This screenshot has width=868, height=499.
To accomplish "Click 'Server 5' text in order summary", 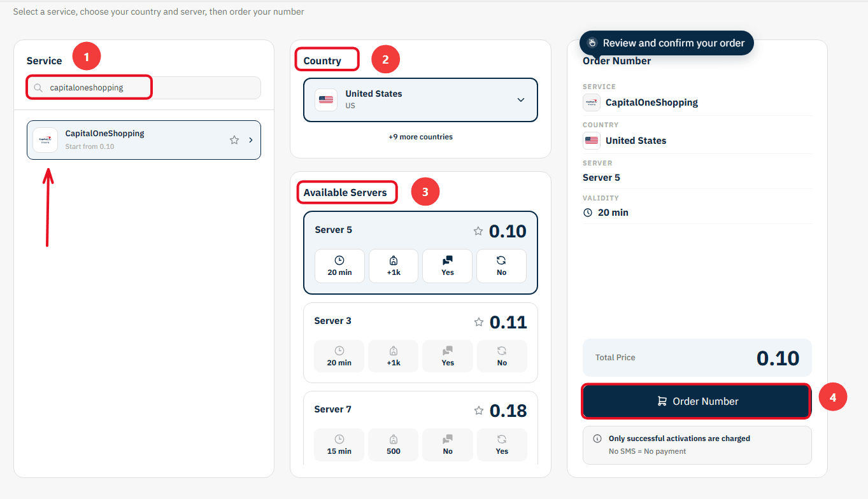I will click(x=601, y=178).
